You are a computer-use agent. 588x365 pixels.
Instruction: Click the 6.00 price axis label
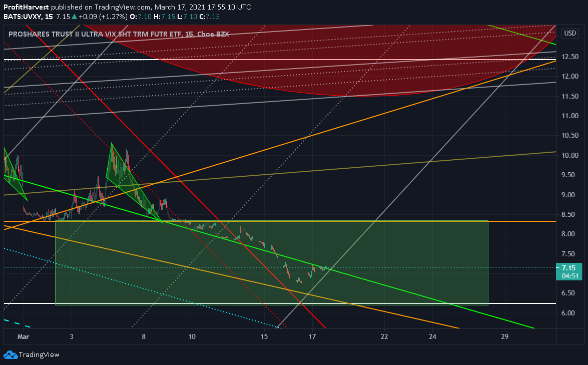point(568,313)
